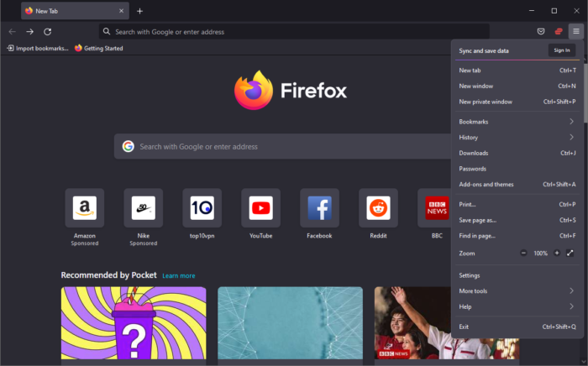This screenshot has height=366, width=588.
Task: Open Add-ons and themes
Action: [x=517, y=185]
